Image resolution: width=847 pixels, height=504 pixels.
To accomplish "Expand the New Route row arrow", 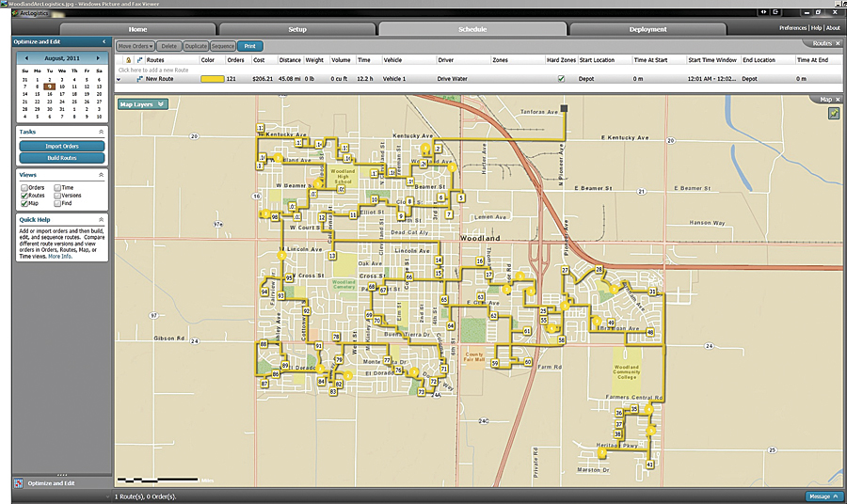I will (119, 79).
